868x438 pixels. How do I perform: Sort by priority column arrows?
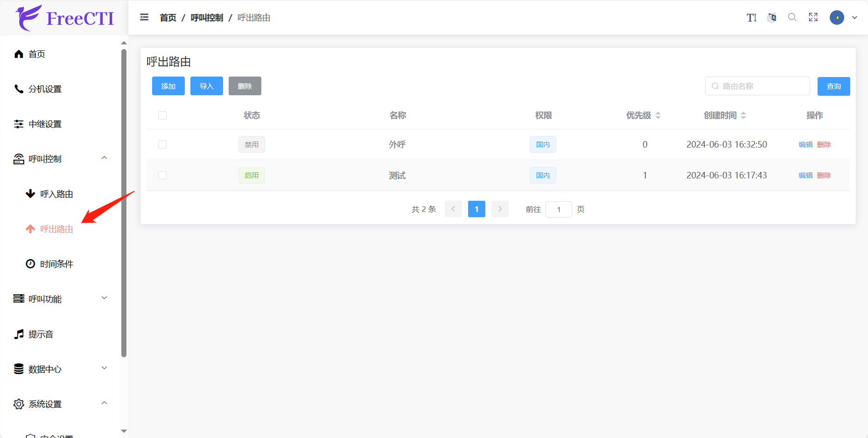(x=658, y=115)
